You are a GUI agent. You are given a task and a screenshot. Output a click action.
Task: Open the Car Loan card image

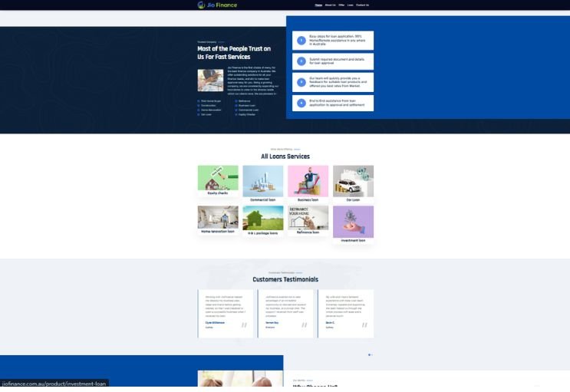pos(353,181)
